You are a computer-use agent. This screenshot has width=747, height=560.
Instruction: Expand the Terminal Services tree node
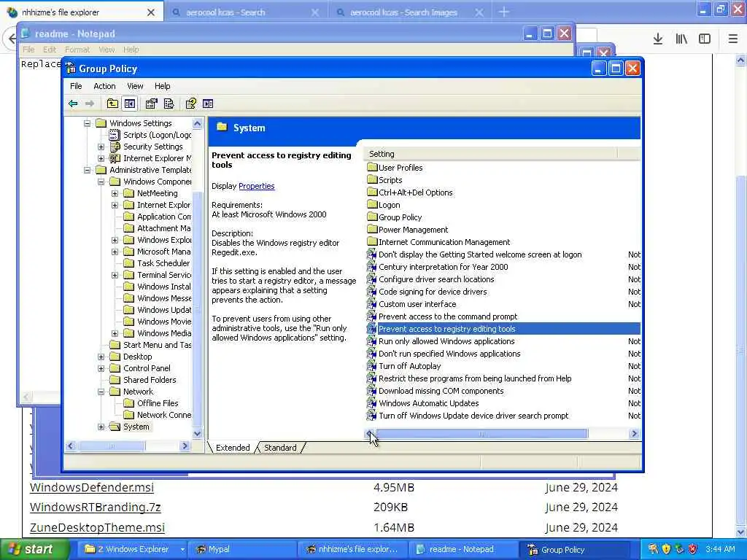[x=115, y=275]
